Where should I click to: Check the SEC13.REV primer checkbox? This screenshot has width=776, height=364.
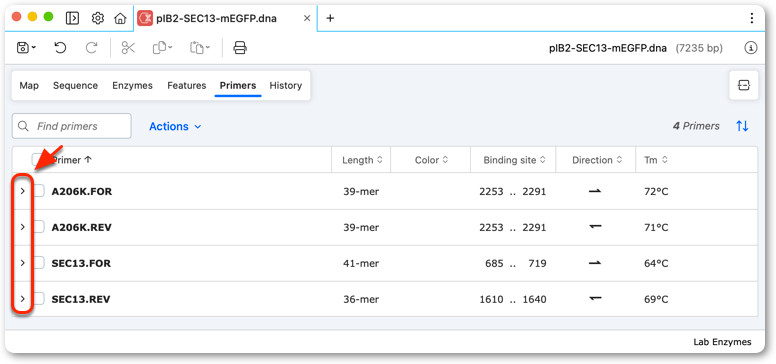[x=39, y=299]
